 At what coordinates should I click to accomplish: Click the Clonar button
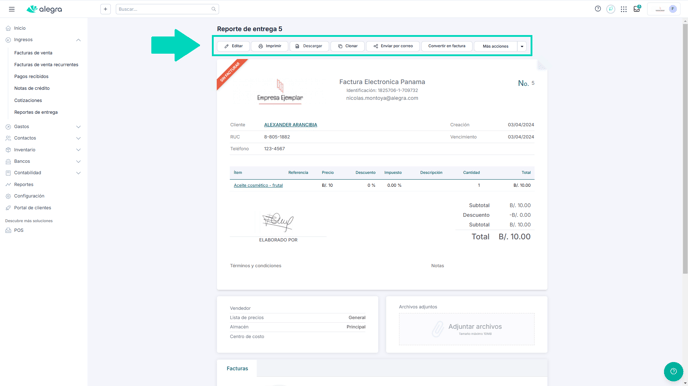click(x=348, y=46)
